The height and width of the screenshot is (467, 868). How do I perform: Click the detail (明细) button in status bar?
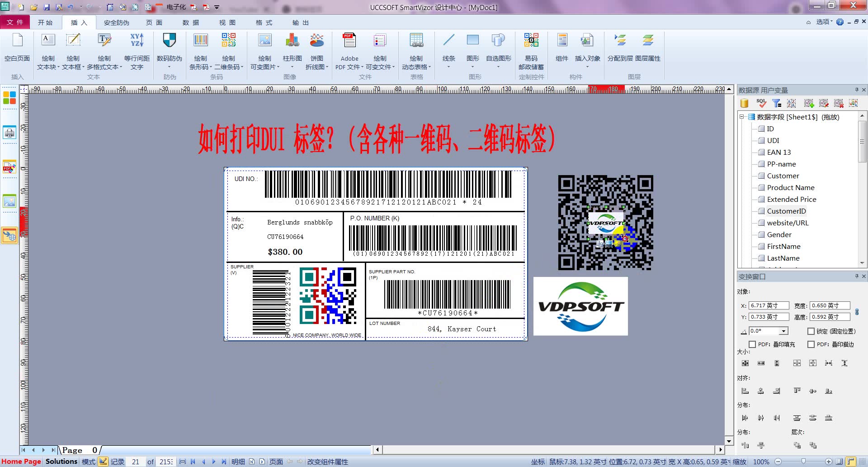pyautogui.click(x=238, y=462)
